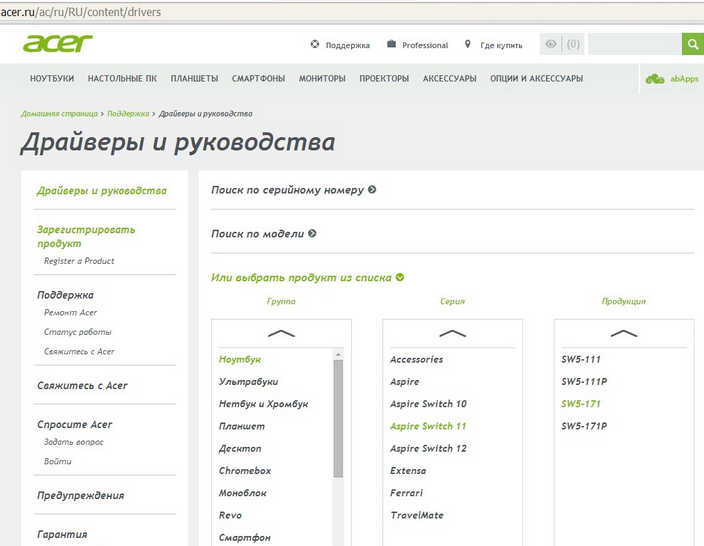Collapse Или выбрать продукт из списка section
This screenshot has width=704, height=546.
[x=308, y=277]
